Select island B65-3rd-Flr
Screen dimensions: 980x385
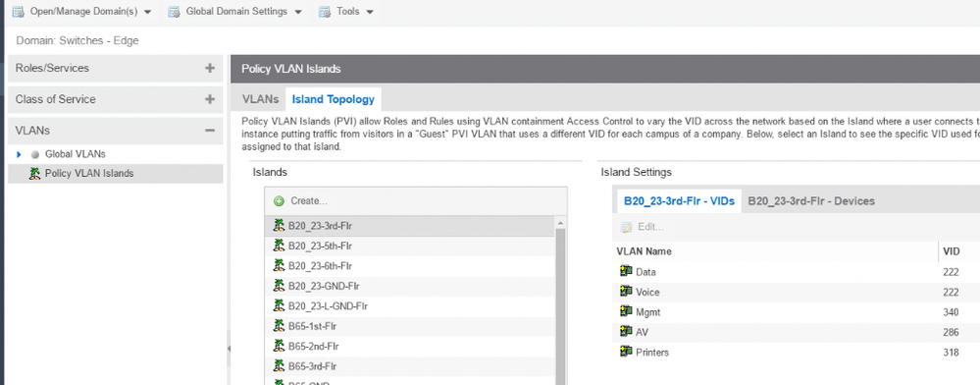409,366
